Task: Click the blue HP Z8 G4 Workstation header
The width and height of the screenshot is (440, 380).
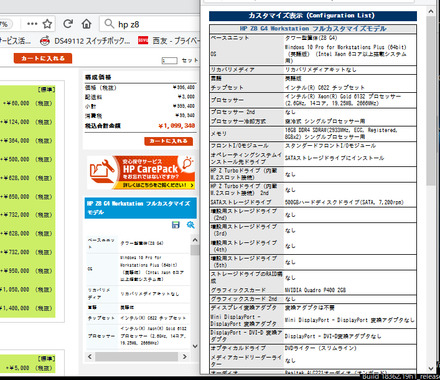Action: pyautogui.click(x=141, y=208)
